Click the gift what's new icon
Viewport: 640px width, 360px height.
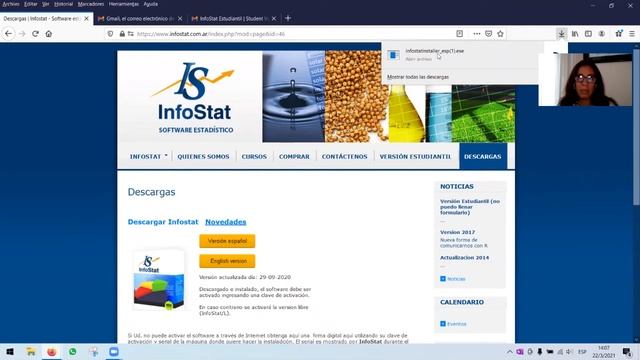(619, 34)
